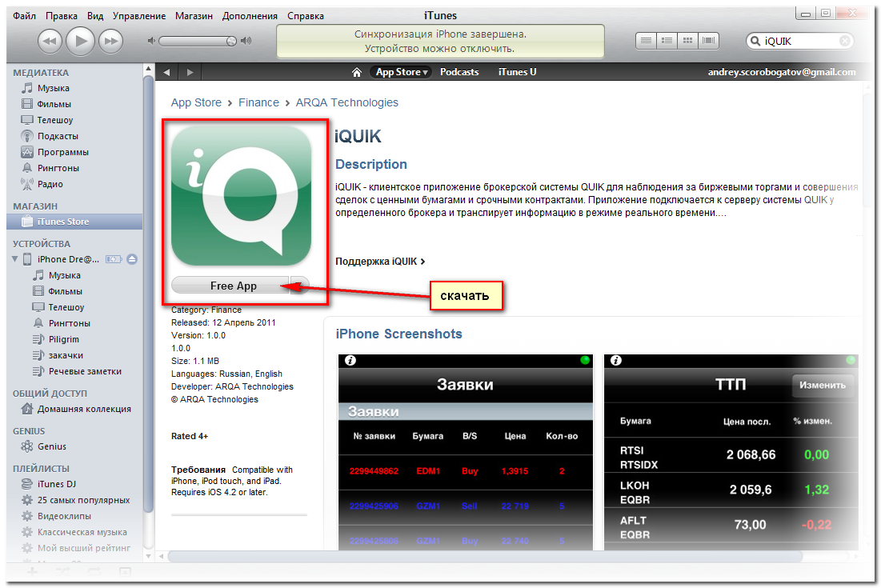Screen dimensions: 881x588
Task: Switch to Podcasts tab
Action: pyautogui.click(x=459, y=72)
